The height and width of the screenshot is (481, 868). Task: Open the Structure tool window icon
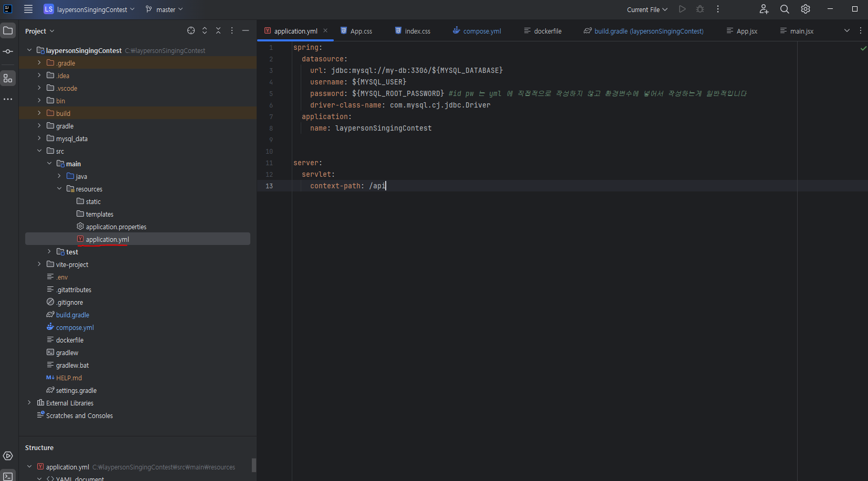(x=8, y=78)
